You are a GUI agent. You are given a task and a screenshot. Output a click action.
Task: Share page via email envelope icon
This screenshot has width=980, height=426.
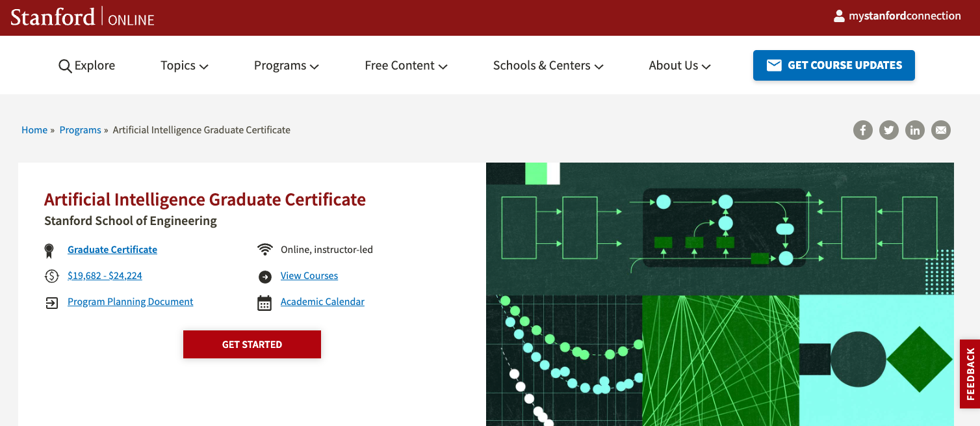pyautogui.click(x=940, y=130)
